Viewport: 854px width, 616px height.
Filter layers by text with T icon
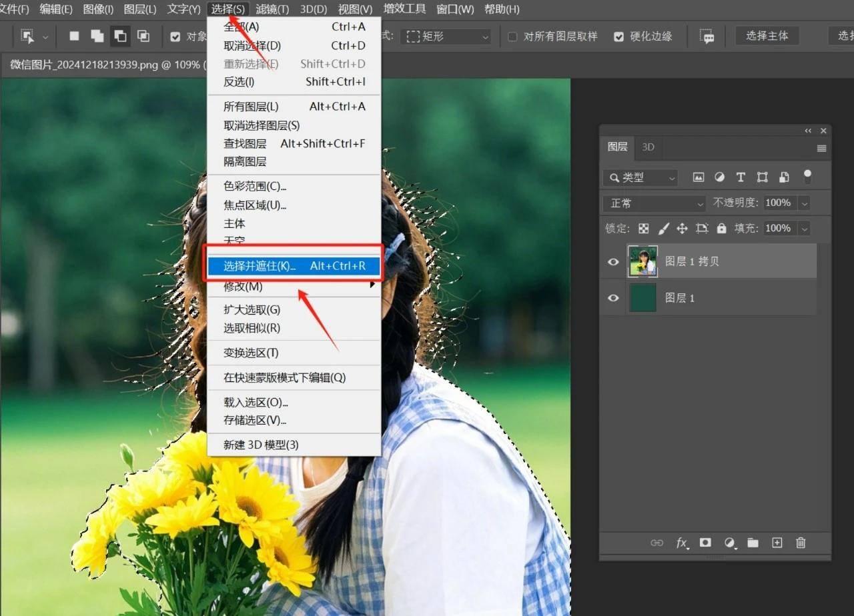pyautogui.click(x=741, y=177)
